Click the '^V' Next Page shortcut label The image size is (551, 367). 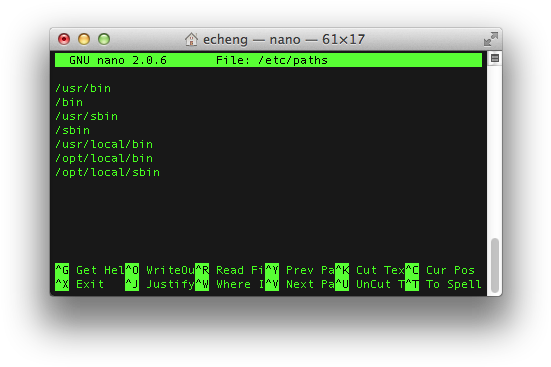pyautogui.click(x=272, y=284)
